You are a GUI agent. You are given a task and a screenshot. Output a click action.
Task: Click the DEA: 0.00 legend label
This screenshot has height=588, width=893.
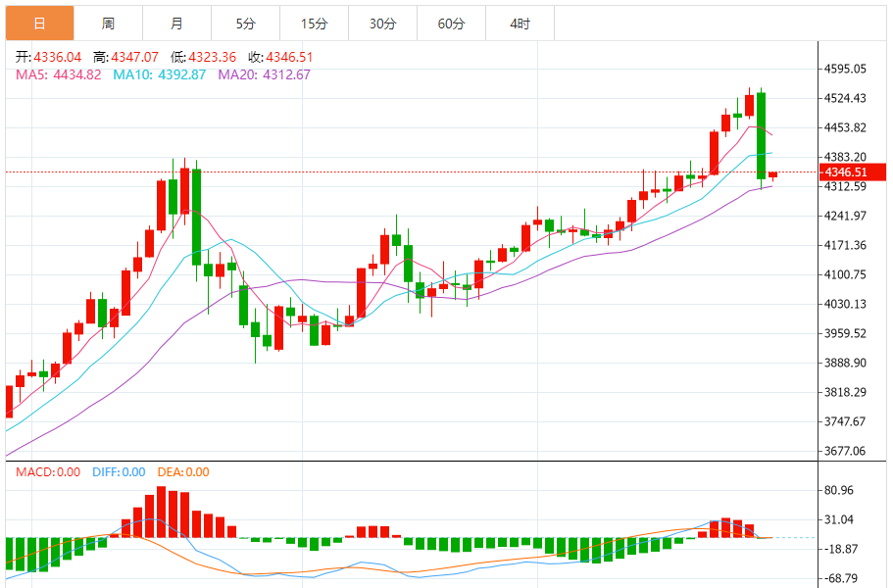click(181, 472)
